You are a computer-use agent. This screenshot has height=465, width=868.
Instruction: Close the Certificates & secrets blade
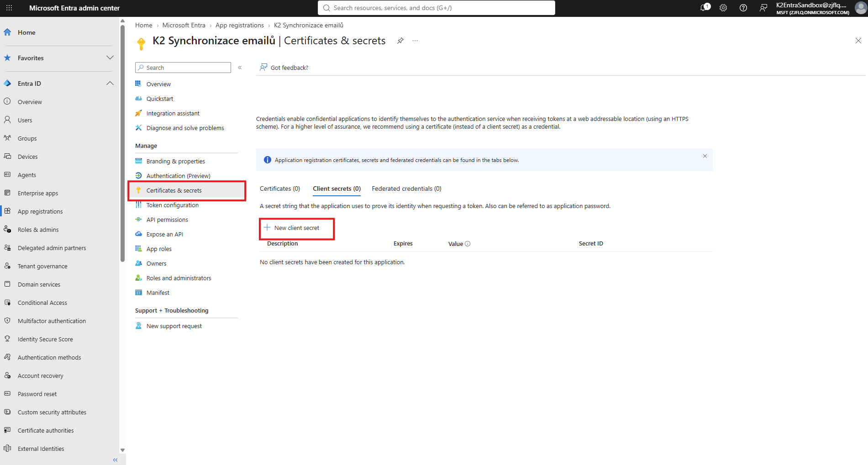858,41
